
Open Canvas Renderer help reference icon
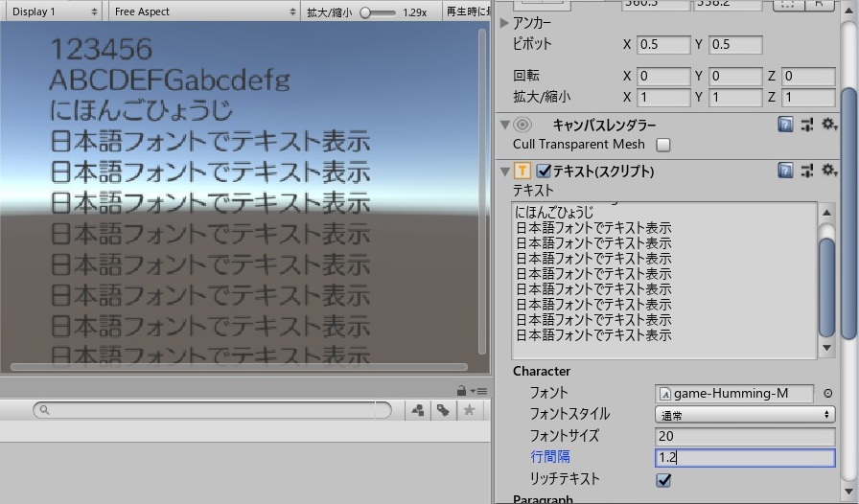click(785, 125)
